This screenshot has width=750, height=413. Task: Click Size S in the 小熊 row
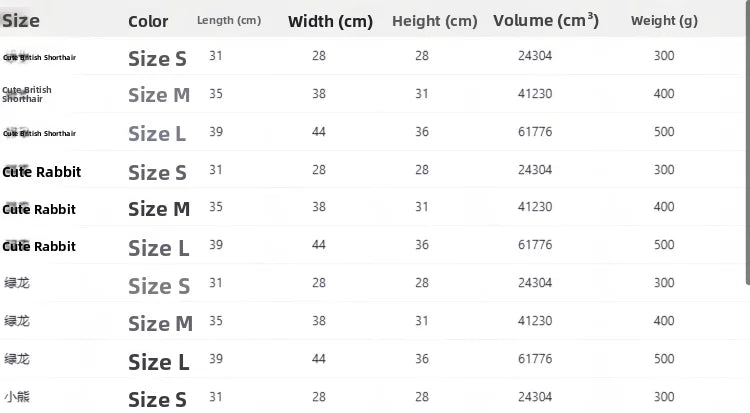157,400
